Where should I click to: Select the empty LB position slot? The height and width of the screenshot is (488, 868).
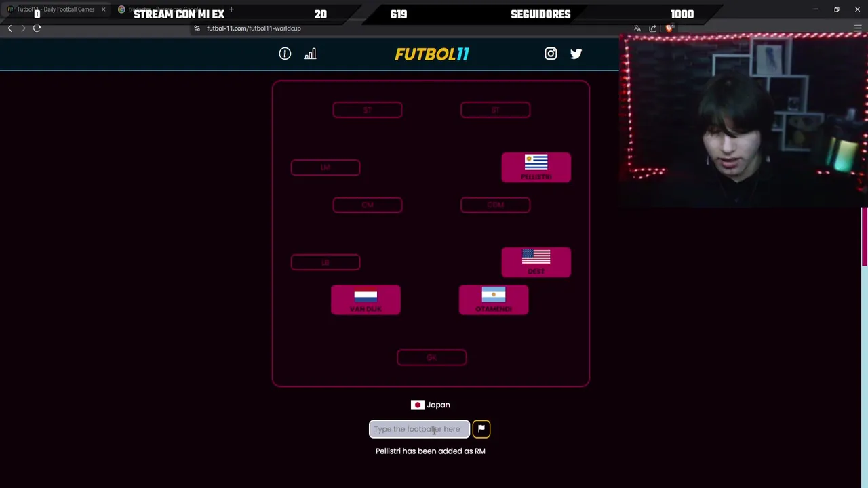point(325,262)
